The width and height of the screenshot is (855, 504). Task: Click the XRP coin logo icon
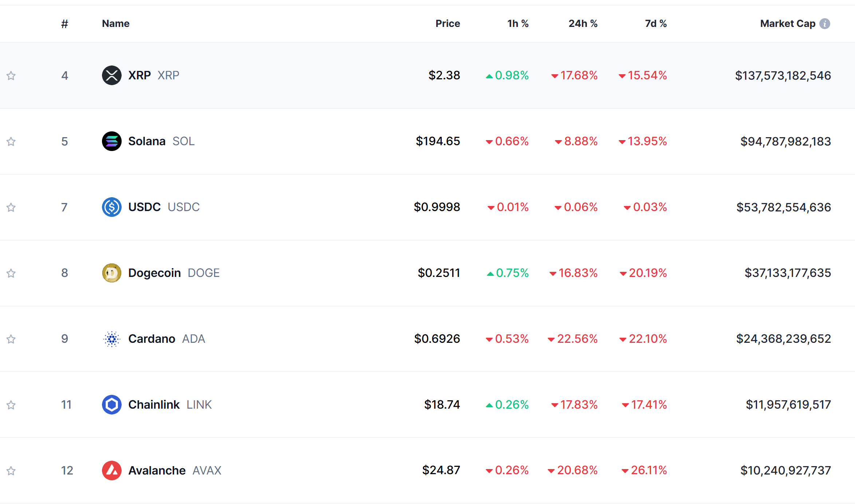(x=112, y=75)
